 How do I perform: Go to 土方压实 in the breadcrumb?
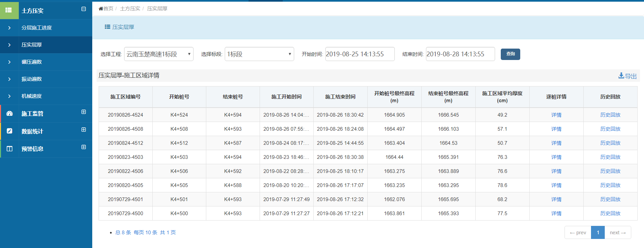[130, 9]
